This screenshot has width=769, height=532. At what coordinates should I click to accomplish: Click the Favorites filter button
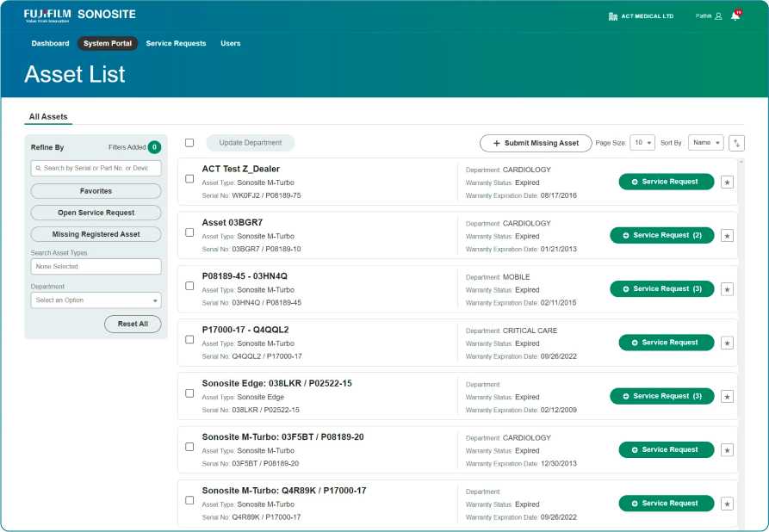(96, 191)
